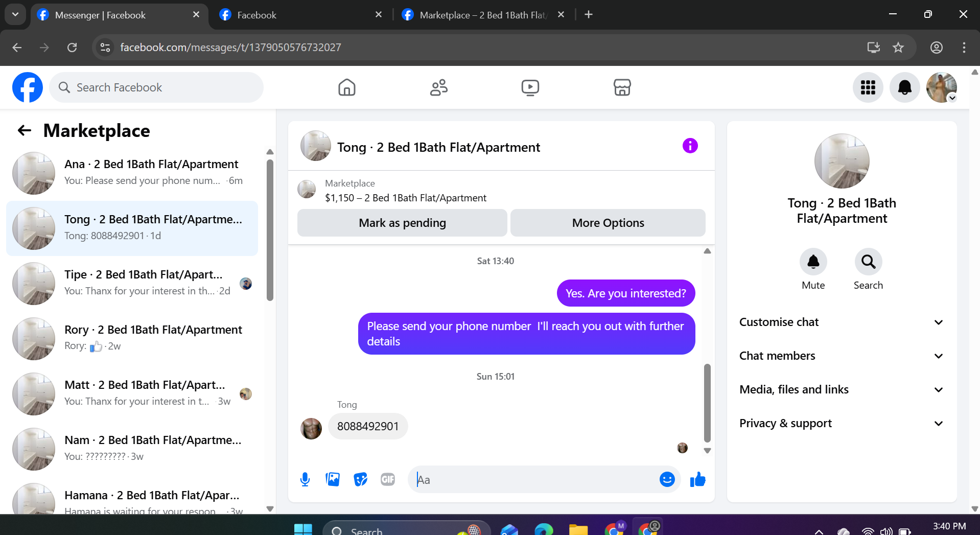Click the conversation list scrollbar thumb
The width and height of the screenshot is (980, 535).
(270, 230)
